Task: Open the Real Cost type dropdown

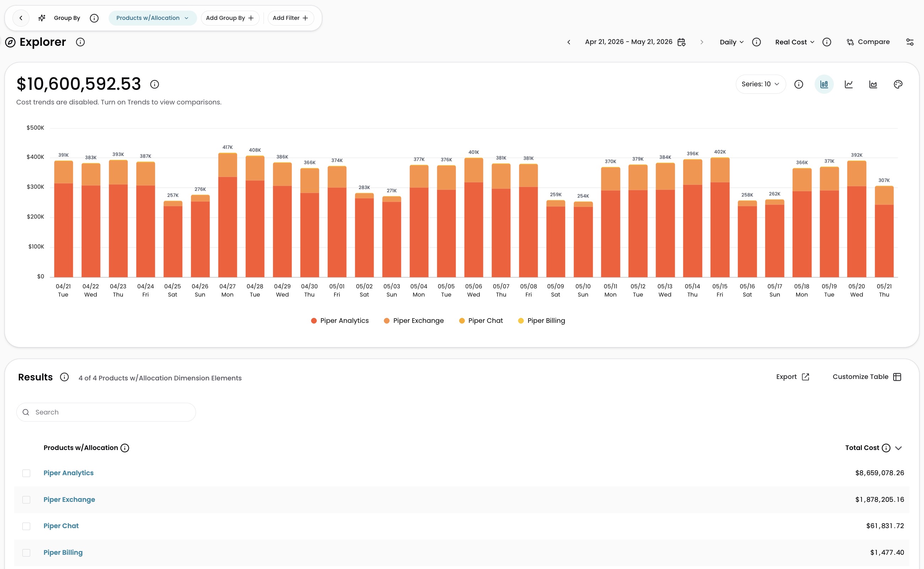Action: tap(795, 42)
